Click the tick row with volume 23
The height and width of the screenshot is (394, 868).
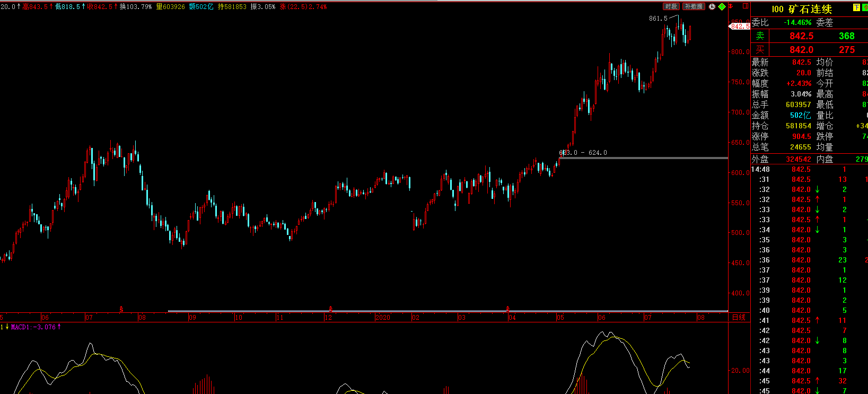(x=809, y=260)
